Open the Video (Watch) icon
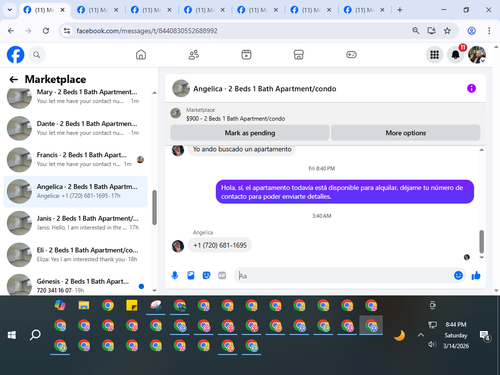Image resolution: width=500 pixels, height=375 pixels. pyautogui.click(x=246, y=55)
